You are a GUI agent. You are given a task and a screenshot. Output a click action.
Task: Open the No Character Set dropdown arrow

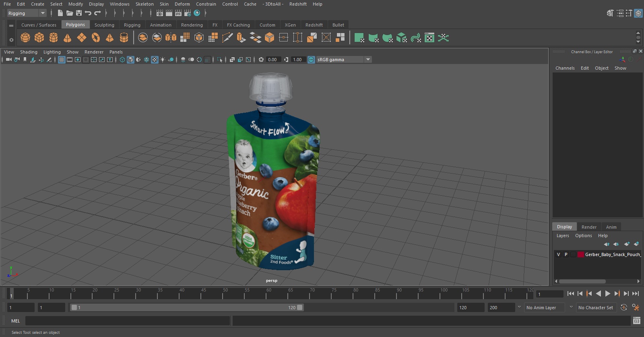pyautogui.click(x=571, y=307)
